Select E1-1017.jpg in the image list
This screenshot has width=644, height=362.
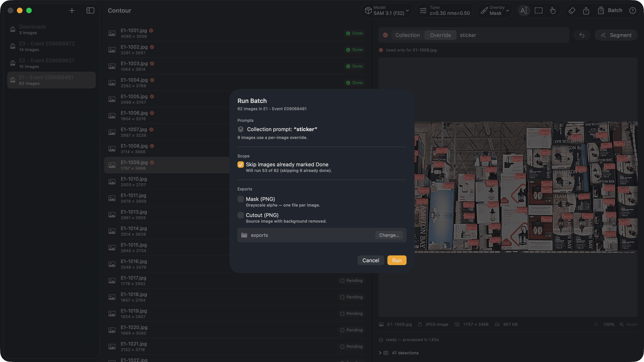[234, 281]
